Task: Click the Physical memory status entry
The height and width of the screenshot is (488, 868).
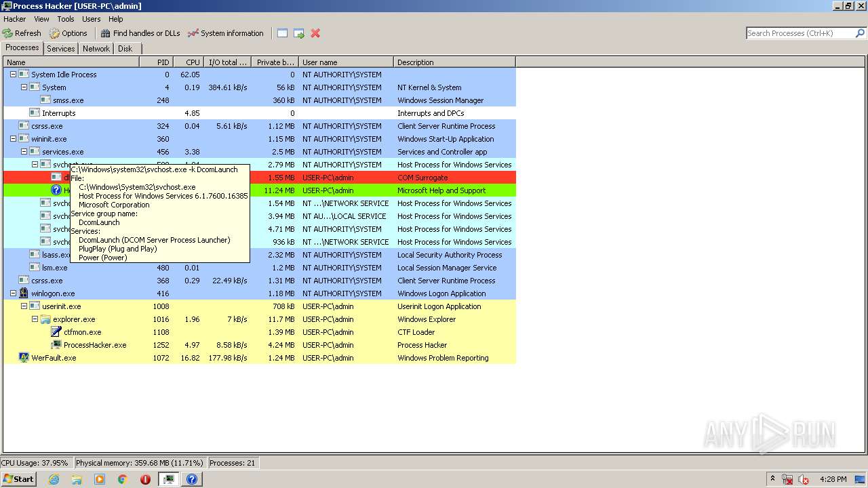Action: 139,463
